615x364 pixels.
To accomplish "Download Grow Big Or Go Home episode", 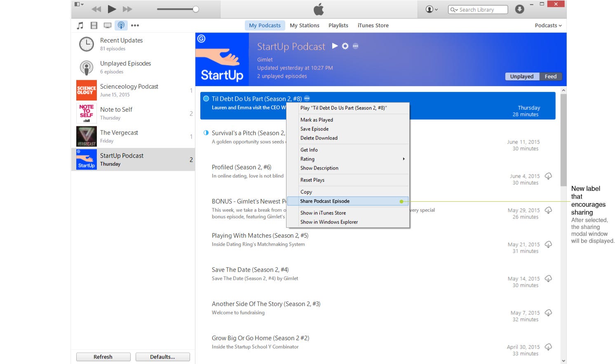I will [x=548, y=347].
